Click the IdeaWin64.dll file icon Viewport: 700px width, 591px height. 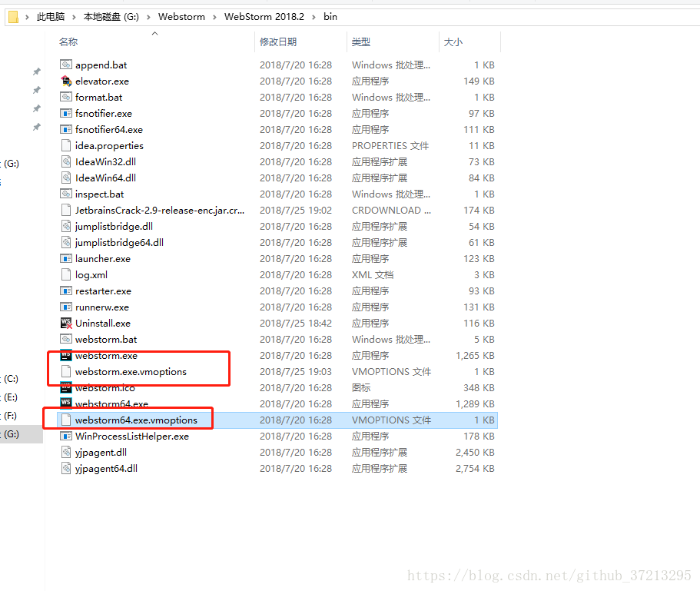[x=66, y=178]
